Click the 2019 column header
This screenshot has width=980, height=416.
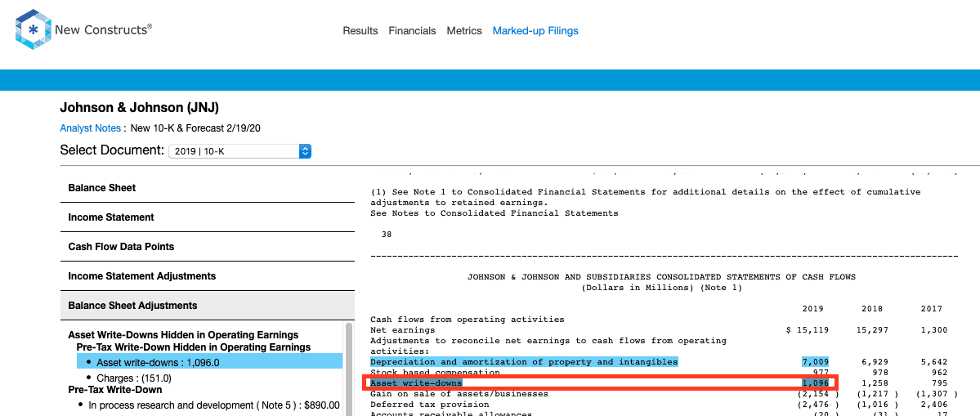point(812,309)
